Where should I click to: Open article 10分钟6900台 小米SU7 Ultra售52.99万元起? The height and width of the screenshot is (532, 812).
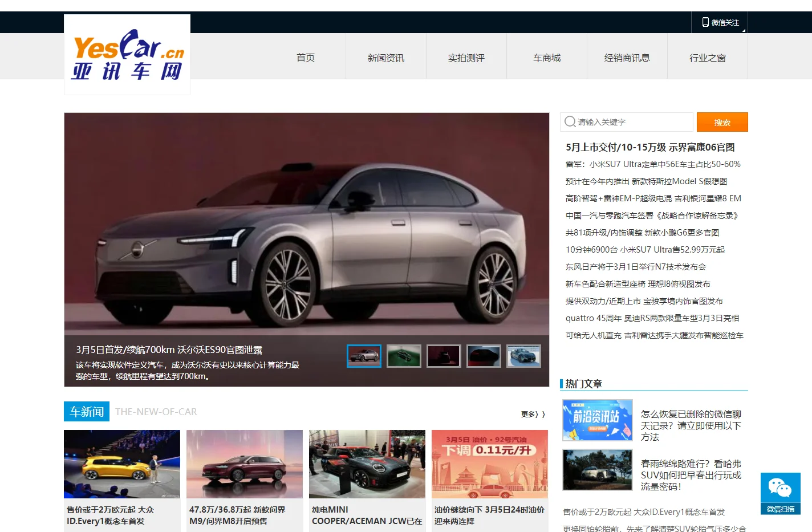pyautogui.click(x=645, y=250)
